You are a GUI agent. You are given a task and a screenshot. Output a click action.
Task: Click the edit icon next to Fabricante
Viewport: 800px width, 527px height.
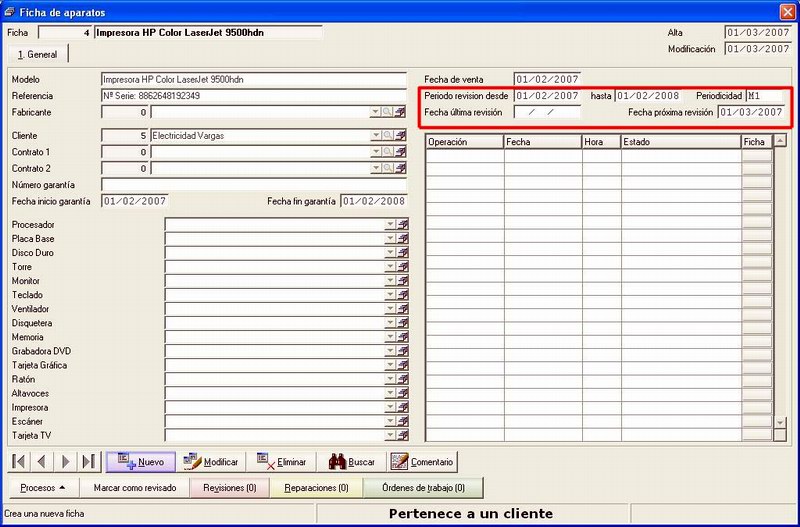(401, 112)
